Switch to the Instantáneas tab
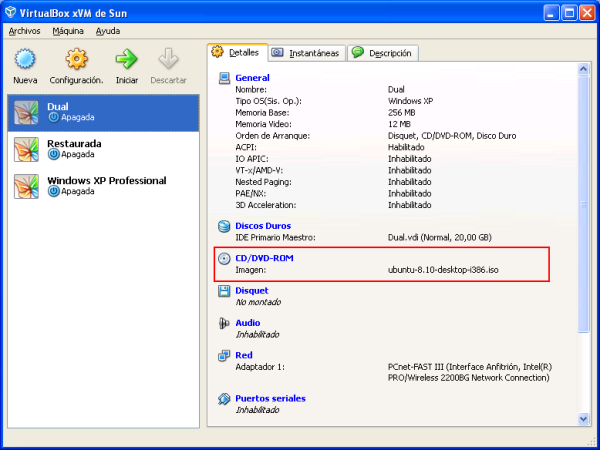This screenshot has height=450, width=600. [x=305, y=53]
